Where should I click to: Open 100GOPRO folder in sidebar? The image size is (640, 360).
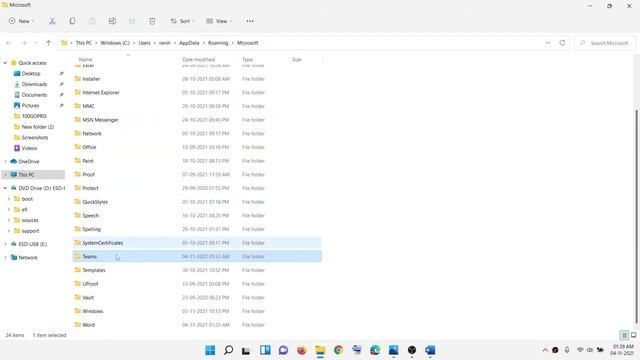(34, 116)
